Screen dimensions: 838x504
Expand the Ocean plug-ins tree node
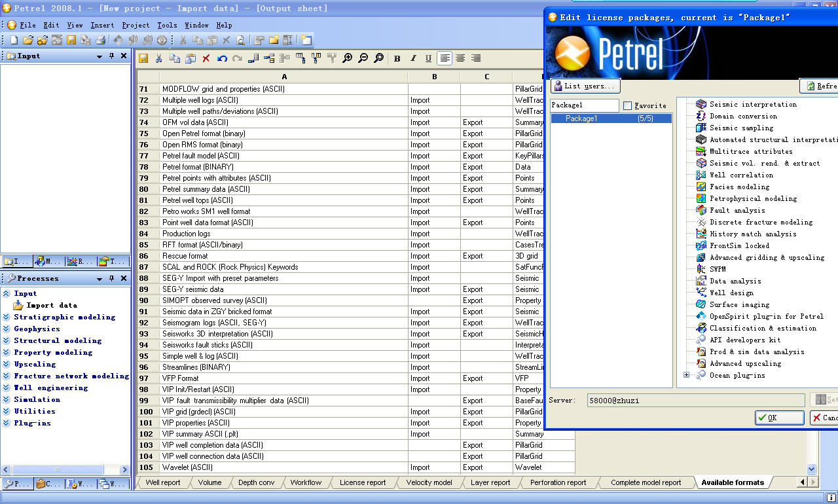686,375
